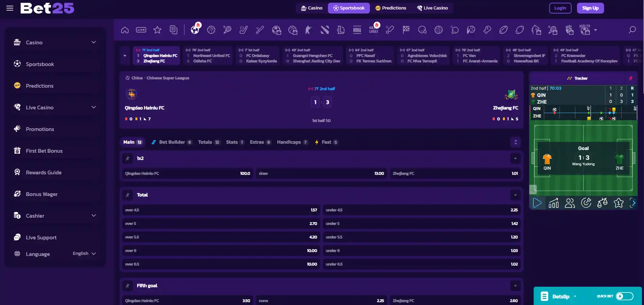The image size is (644, 305).
Task: Go to sportsbook home icon
Action: click(125, 30)
